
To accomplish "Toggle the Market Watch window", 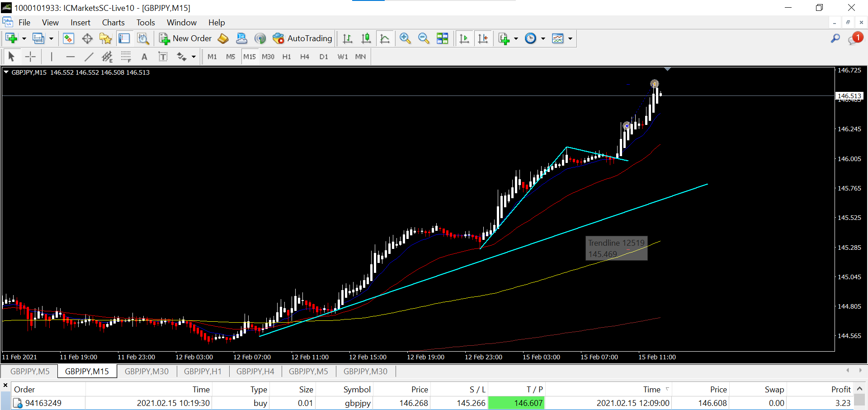I will (68, 38).
